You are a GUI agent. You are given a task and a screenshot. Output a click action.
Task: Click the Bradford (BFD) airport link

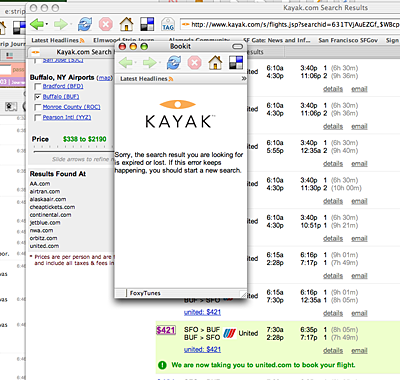point(63,86)
